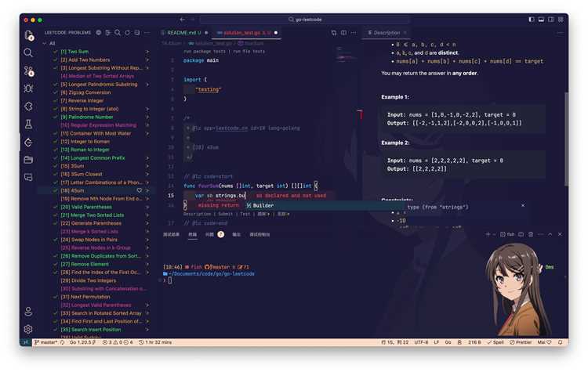Click the arrow on Add Two Numbers row
This screenshot has width=588, height=372.
tap(147, 60)
